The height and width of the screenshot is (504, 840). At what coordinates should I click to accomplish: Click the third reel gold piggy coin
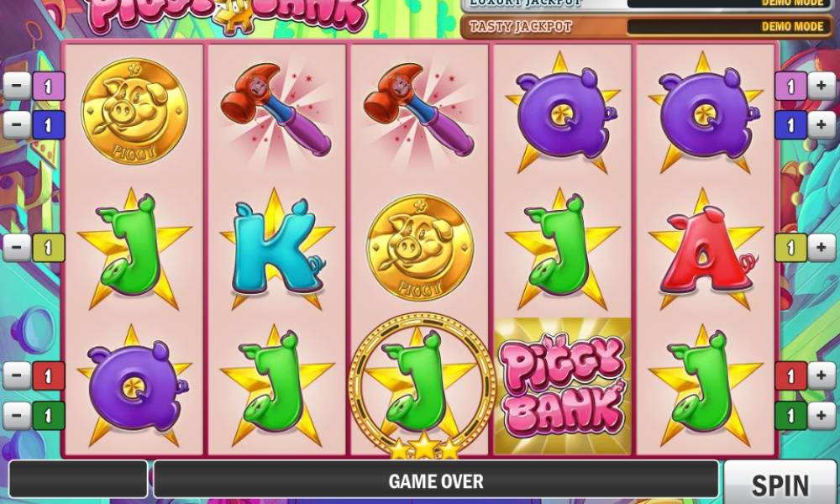click(x=420, y=247)
